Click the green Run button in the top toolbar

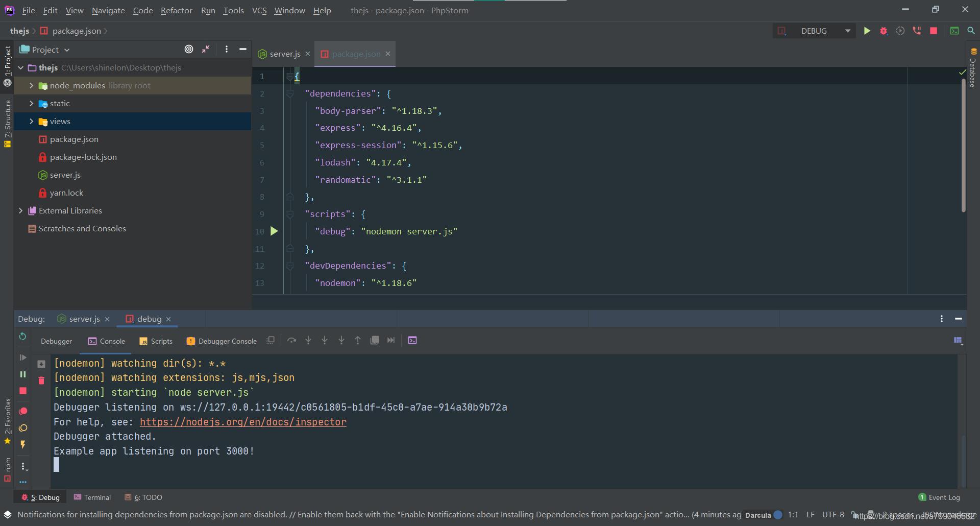(x=867, y=31)
